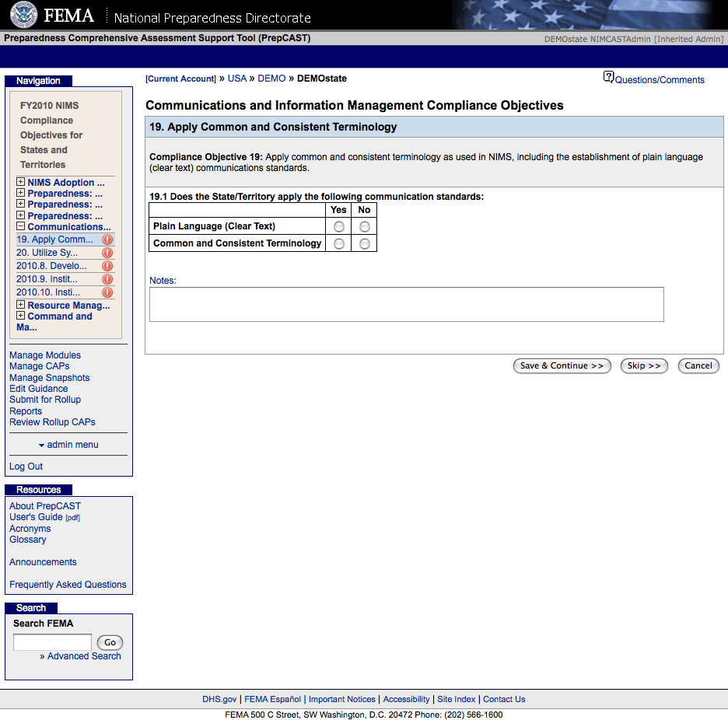Click the Cancel button
Image resolution: width=728 pixels, height=720 pixels.
coord(698,365)
